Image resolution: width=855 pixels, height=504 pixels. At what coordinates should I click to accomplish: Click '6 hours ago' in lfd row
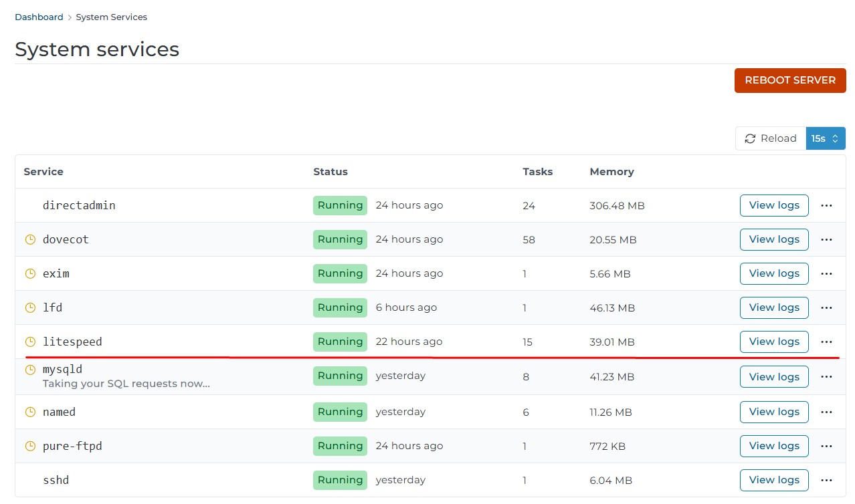(406, 307)
